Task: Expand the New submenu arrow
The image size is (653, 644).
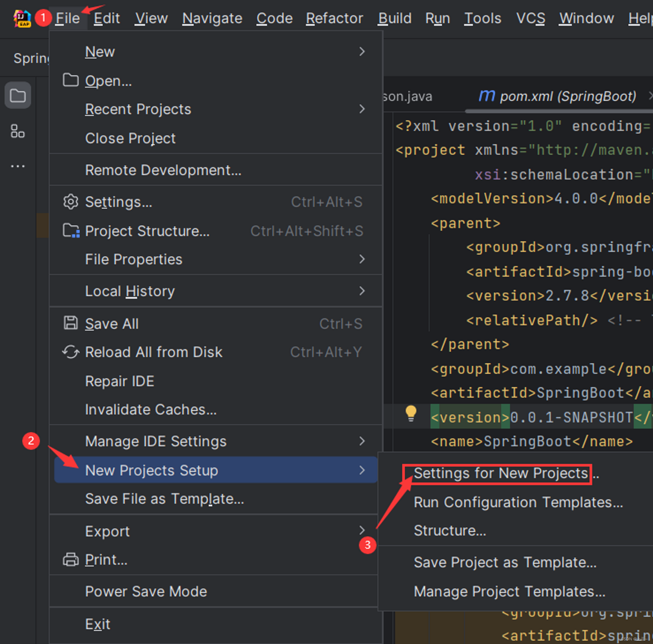Action: pyautogui.click(x=362, y=52)
